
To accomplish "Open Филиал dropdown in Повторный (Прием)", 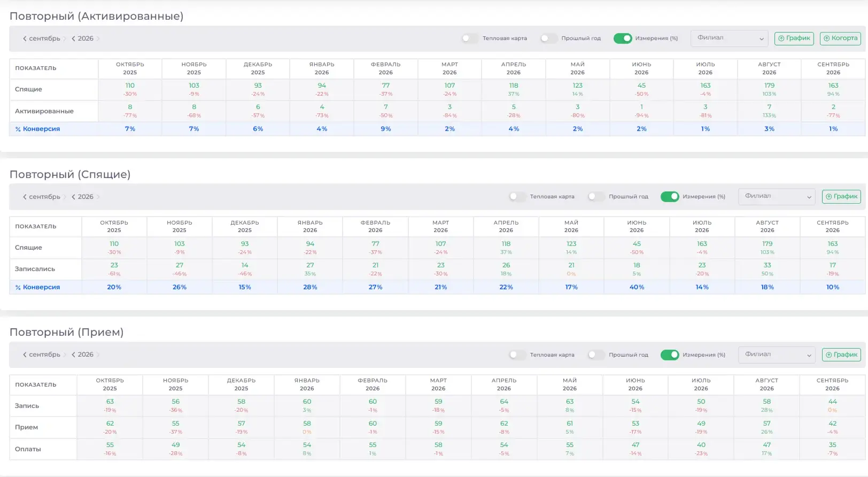I will (777, 355).
